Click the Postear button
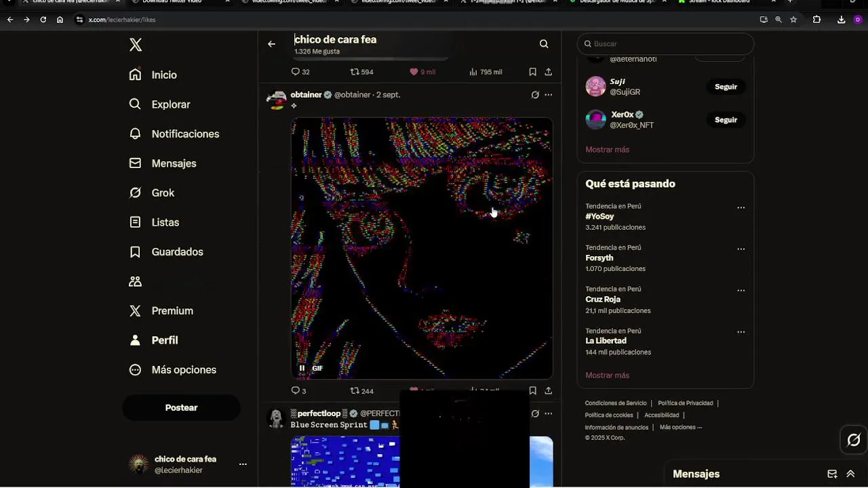This screenshot has width=868, height=488. click(181, 407)
